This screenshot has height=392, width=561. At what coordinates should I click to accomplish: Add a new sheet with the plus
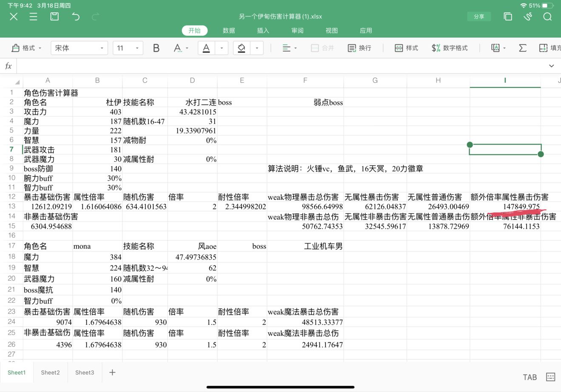(112, 372)
